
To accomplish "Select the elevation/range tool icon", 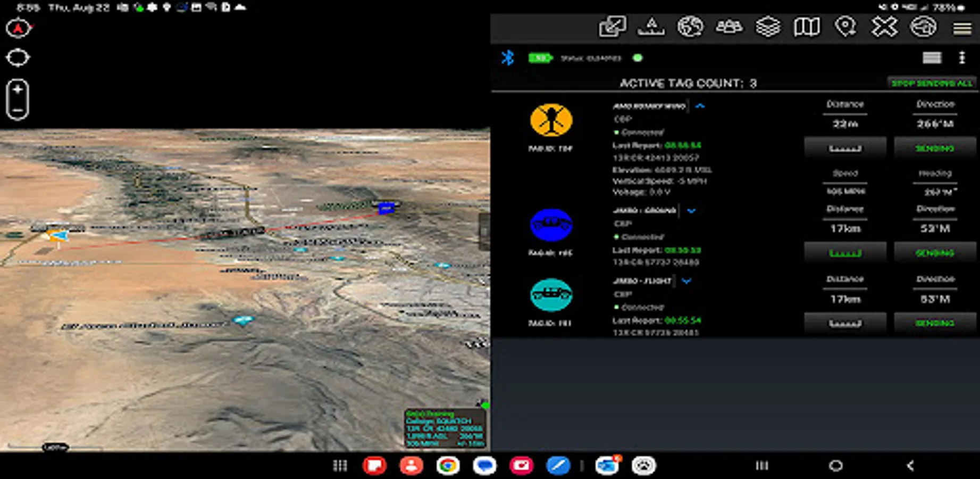I will tap(651, 27).
